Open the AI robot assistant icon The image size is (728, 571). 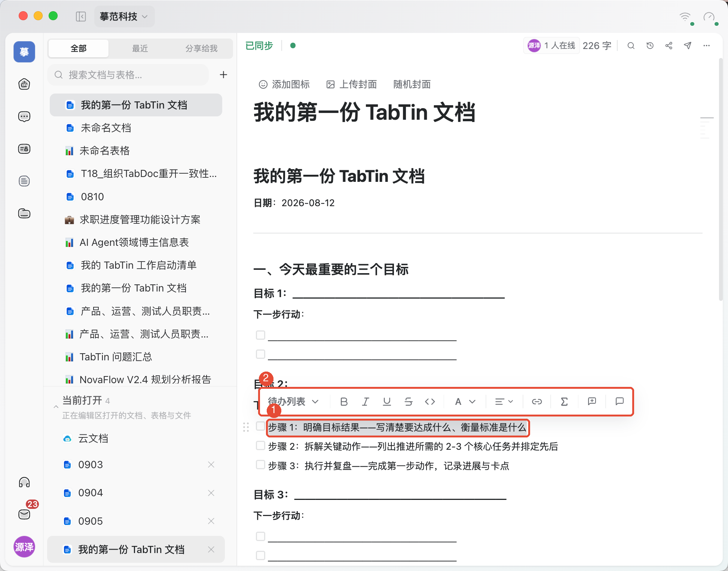click(24, 84)
